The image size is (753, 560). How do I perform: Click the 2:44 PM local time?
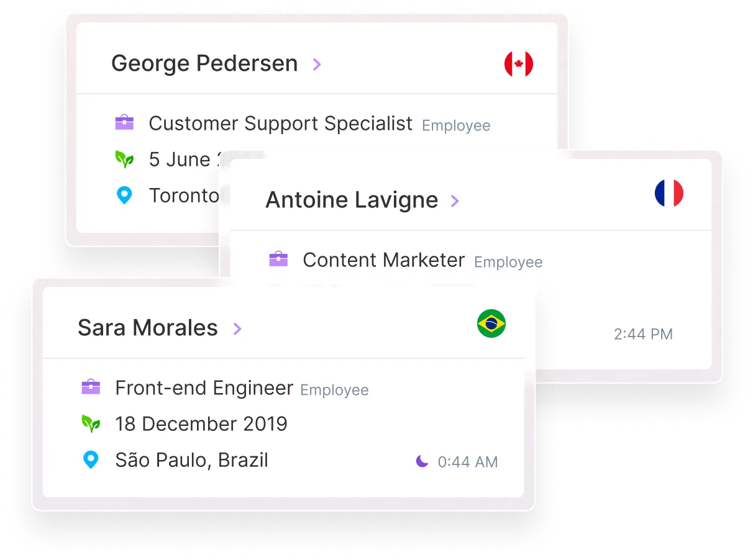coord(643,334)
